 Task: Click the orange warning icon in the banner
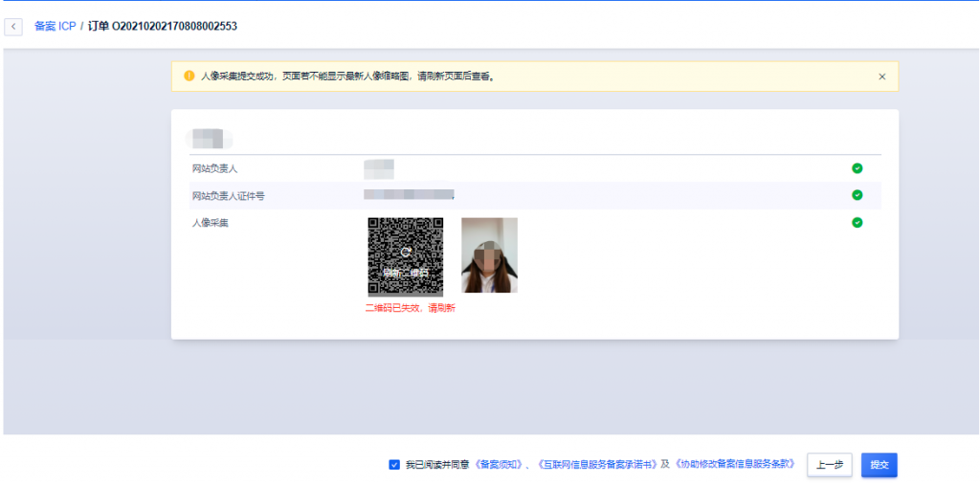[x=189, y=76]
